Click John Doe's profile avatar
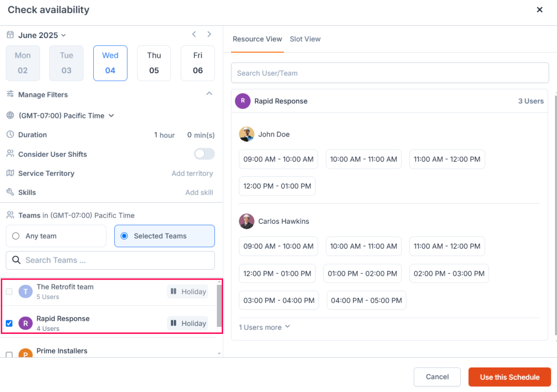557x392 pixels. coord(247,134)
